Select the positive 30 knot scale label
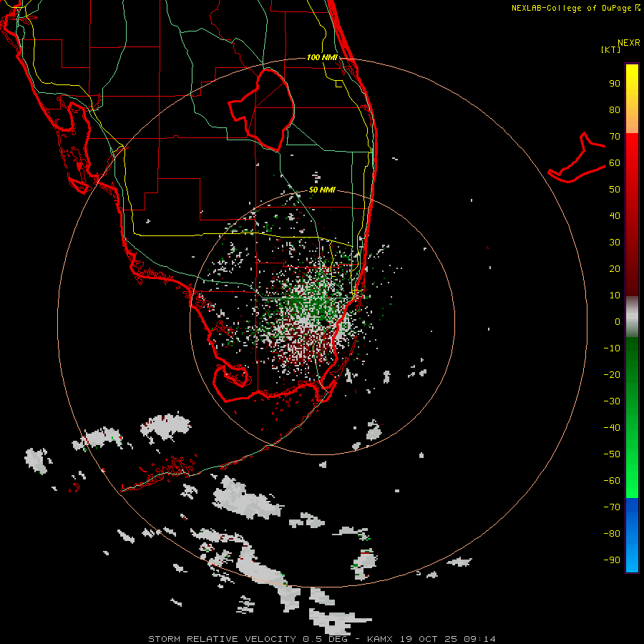This screenshot has width=644, height=644. (x=615, y=243)
